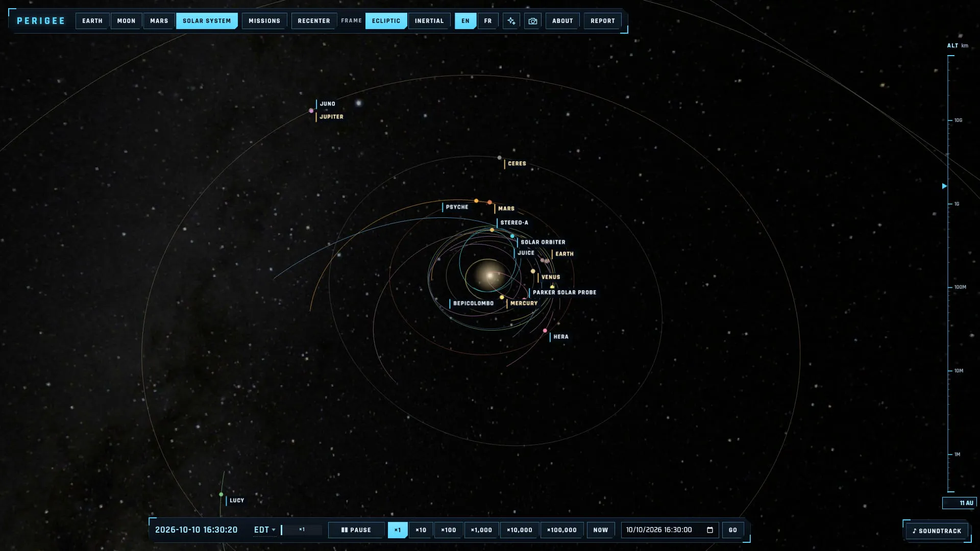Click the Hera spacecraft pink marker
The width and height of the screenshot is (980, 551).
(545, 331)
